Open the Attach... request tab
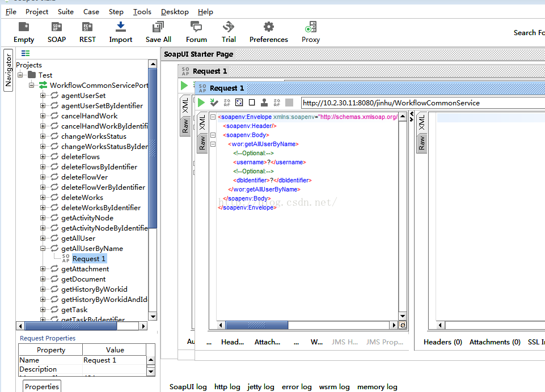Screen dimensions: 545x392 (x=267, y=342)
